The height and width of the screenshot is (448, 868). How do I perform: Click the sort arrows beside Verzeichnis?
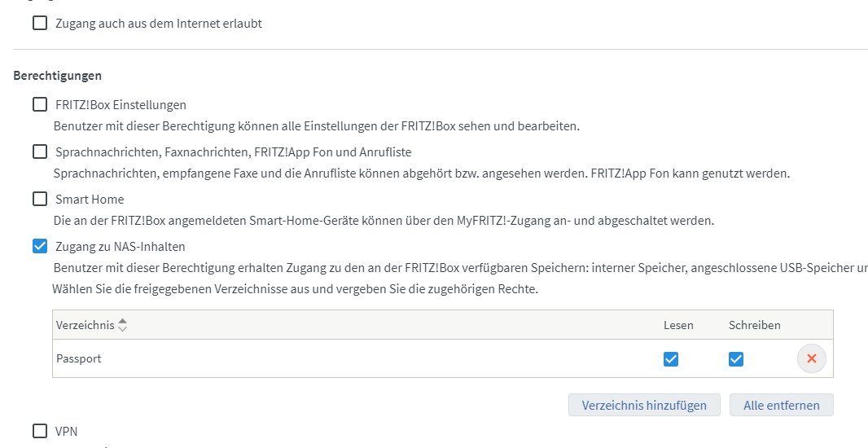click(122, 325)
